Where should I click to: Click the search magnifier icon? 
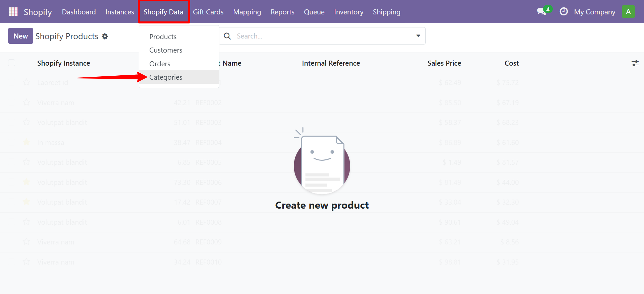click(x=227, y=36)
